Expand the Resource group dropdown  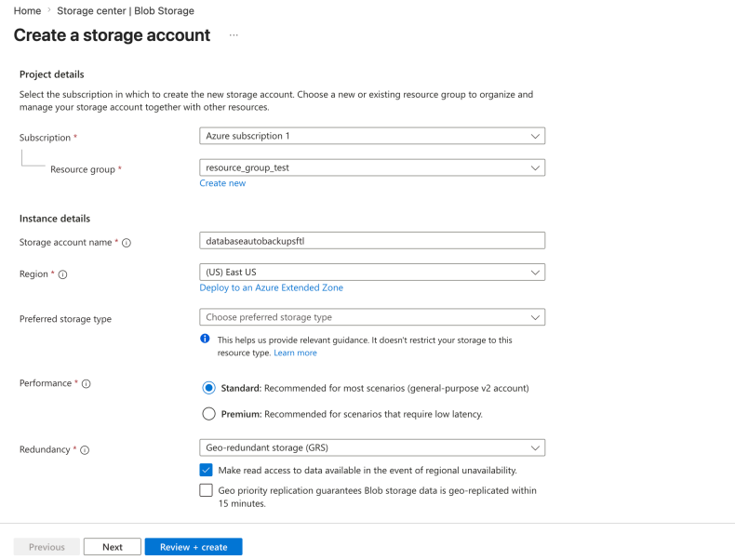pyautogui.click(x=372, y=167)
